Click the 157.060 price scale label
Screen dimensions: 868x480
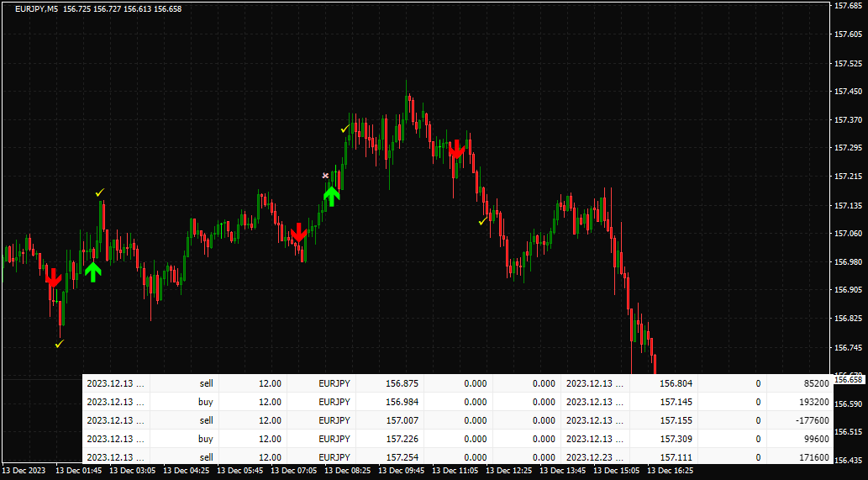pos(849,233)
